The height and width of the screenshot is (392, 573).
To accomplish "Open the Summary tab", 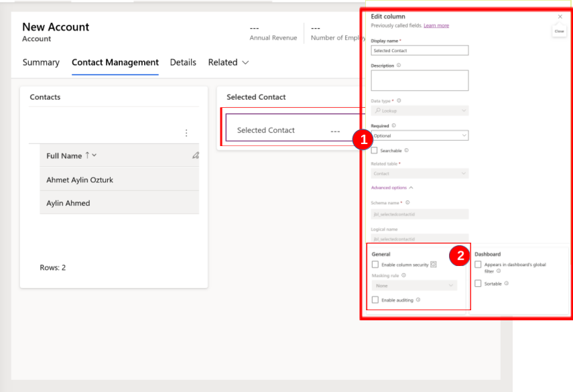I will pyautogui.click(x=41, y=62).
